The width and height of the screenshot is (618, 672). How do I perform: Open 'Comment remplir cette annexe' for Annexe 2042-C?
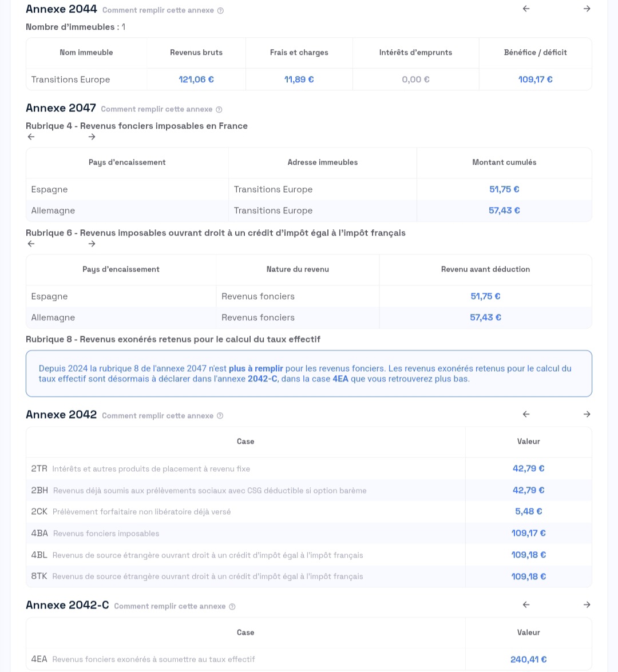coord(170,606)
